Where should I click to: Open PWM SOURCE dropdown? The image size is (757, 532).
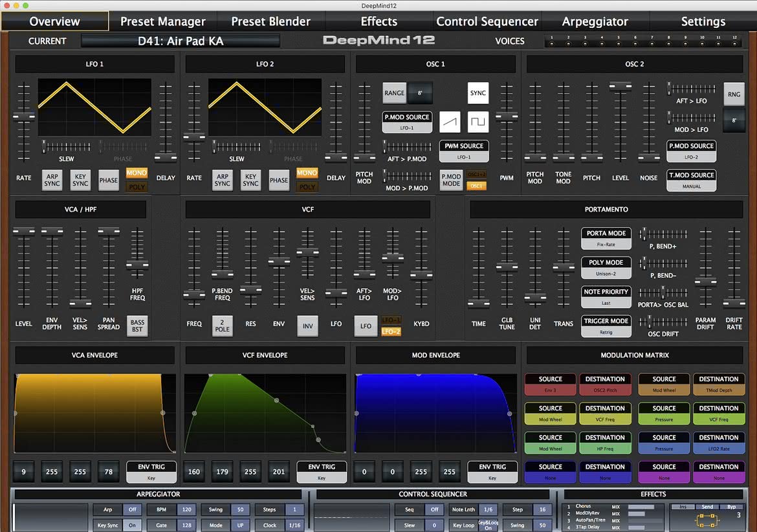pos(464,151)
